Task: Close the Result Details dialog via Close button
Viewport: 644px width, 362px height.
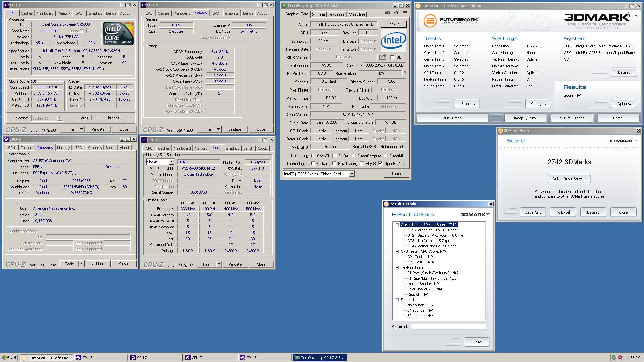Action: click(x=476, y=342)
